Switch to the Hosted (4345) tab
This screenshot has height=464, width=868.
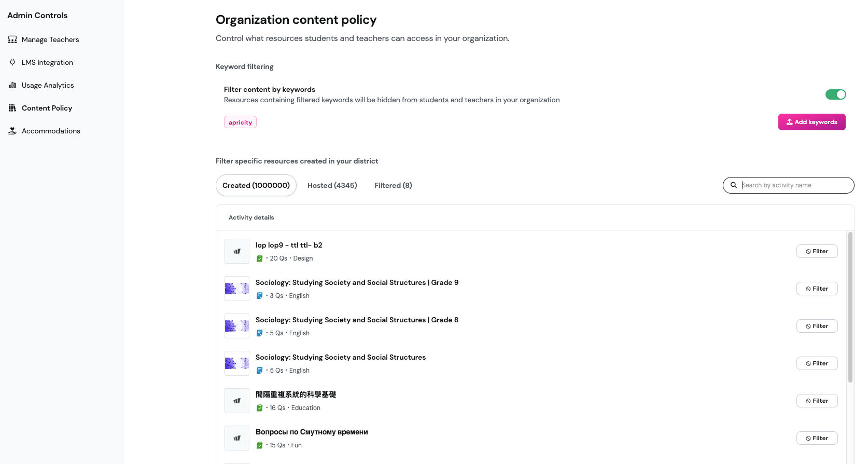coord(332,185)
